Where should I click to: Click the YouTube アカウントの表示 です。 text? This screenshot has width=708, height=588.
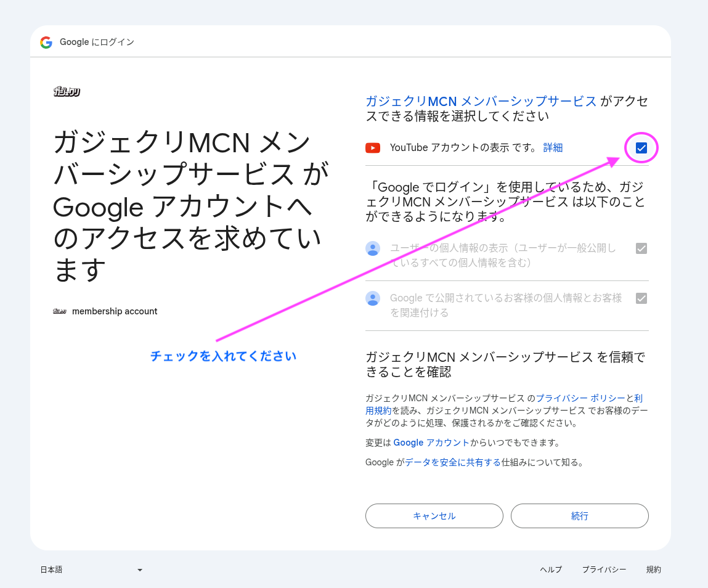click(x=464, y=148)
